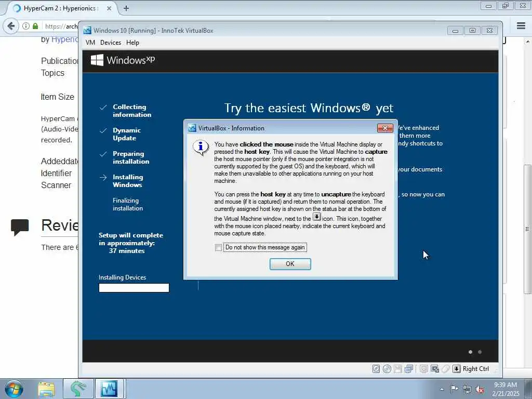Click the 'Item Size' text on the web page

[x=57, y=97]
